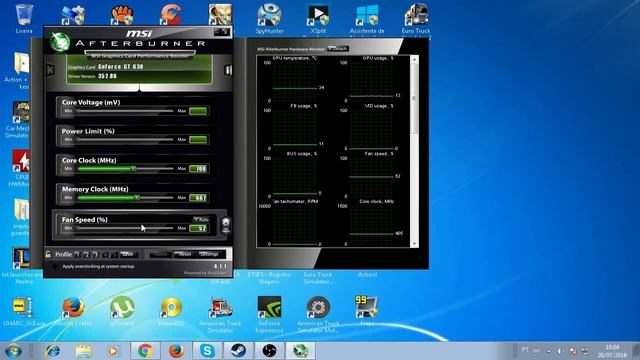Click the Geforce GT 630 graphics card text

[121, 67]
